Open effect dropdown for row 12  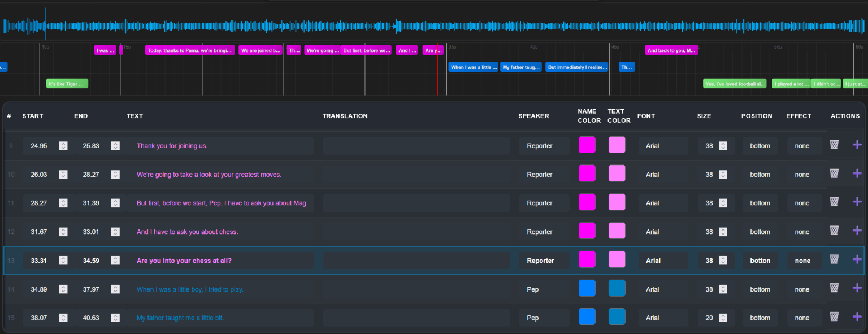[802, 232]
